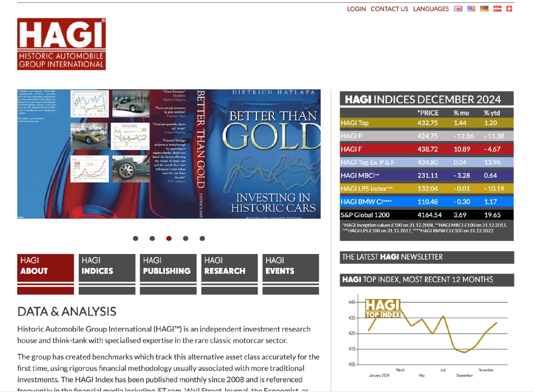
Task: Choose the German flag language icon
Action: coord(484,9)
